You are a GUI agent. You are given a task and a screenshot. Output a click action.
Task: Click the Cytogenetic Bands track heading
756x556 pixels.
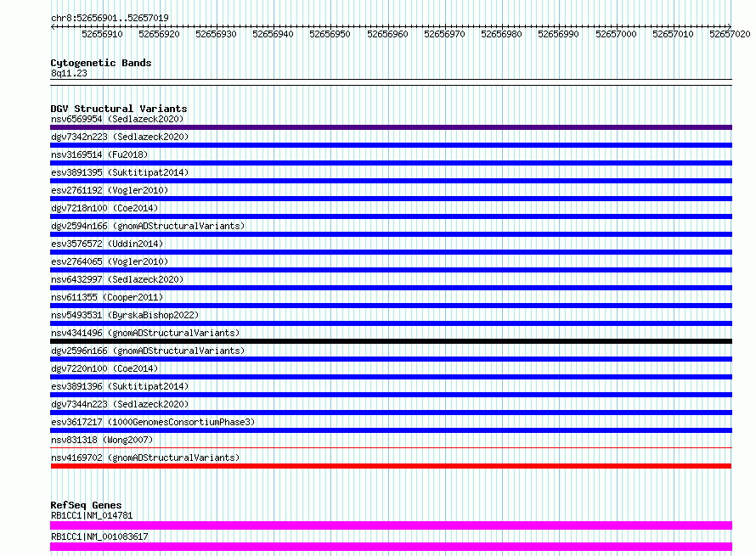[x=101, y=63]
